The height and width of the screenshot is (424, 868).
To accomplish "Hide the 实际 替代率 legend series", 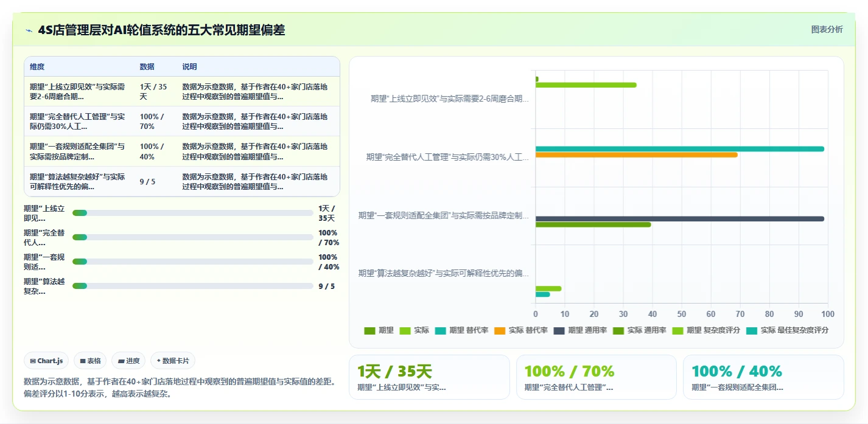I will (520, 330).
